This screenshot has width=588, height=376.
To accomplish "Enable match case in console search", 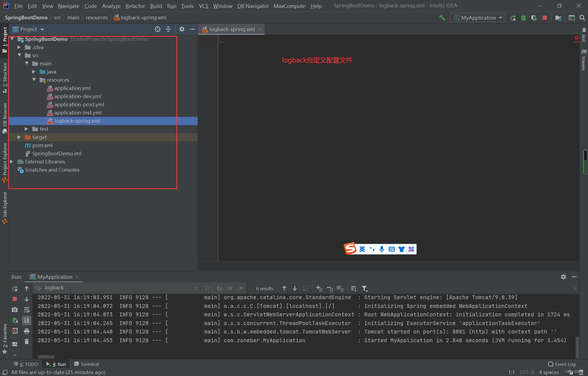I will (219, 288).
